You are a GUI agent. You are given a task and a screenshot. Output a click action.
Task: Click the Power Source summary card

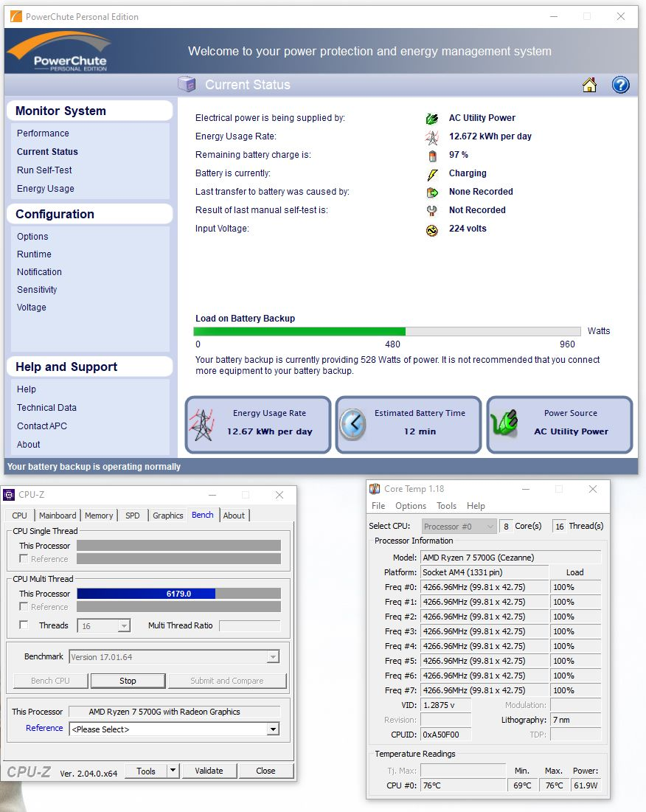tap(560, 425)
